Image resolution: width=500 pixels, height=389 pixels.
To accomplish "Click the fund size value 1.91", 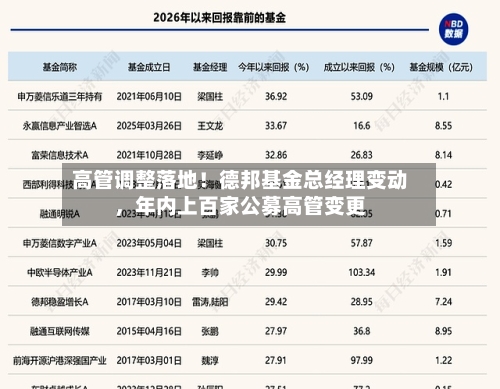I will (443, 273).
